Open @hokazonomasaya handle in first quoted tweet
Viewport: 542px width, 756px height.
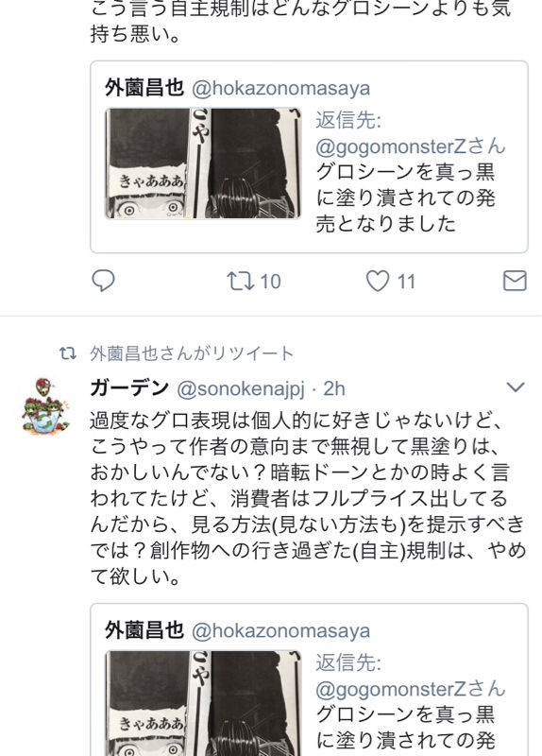[280, 89]
